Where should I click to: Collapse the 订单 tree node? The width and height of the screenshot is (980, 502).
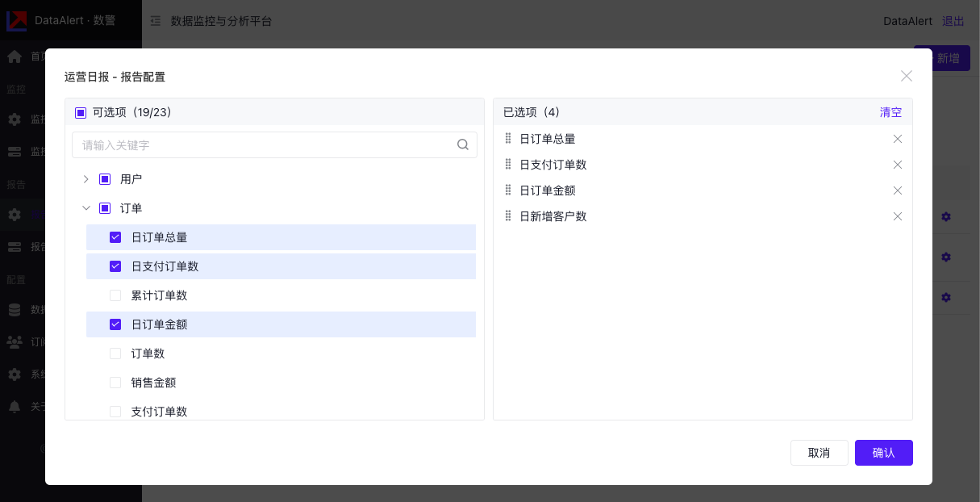(x=86, y=208)
